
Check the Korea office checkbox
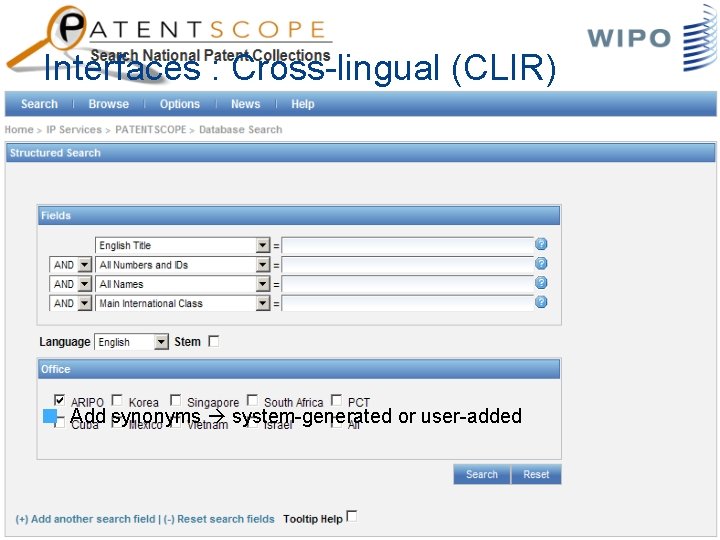point(118,400)
